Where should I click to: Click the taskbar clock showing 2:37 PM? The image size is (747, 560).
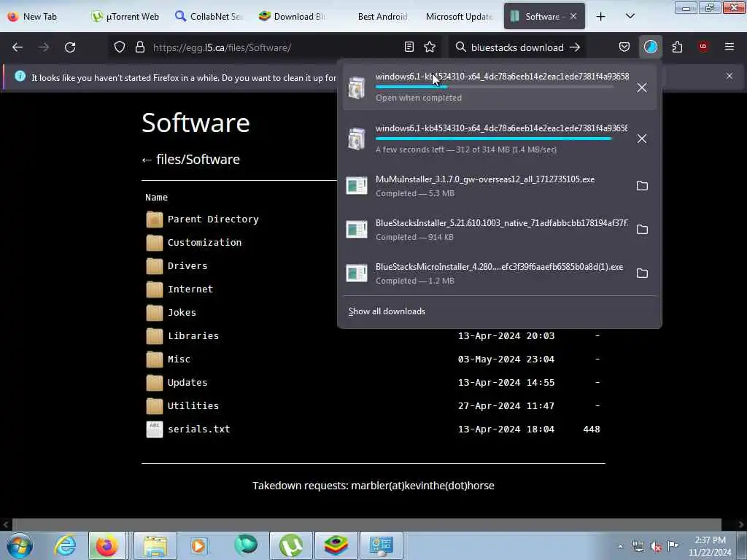point(709,546)
